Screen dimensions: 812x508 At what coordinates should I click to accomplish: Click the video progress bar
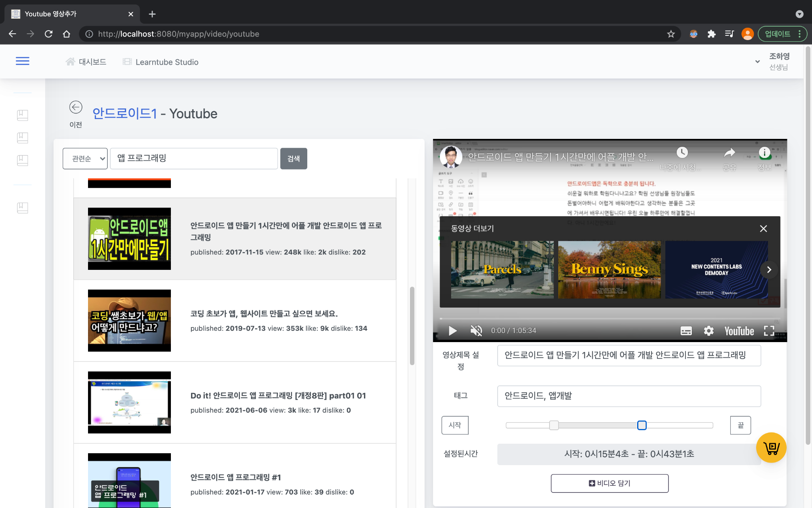[x=610, y=318]
